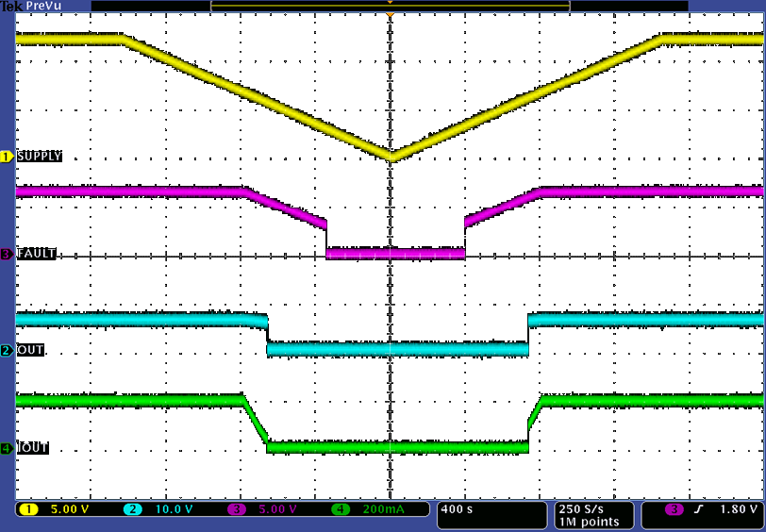Viewport: 766px width, 532px height.
Task: Click the orange trigger position marker at top
Action: tap(390, 16)
